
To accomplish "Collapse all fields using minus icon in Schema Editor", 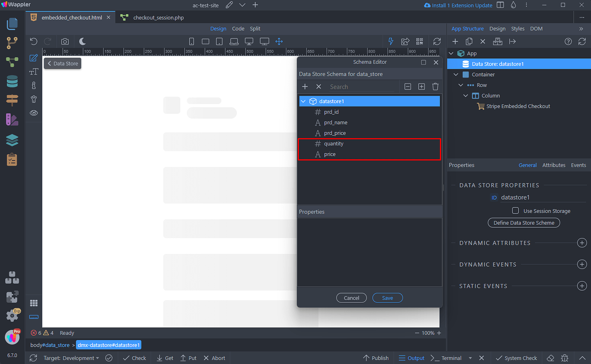I will 407,86.
